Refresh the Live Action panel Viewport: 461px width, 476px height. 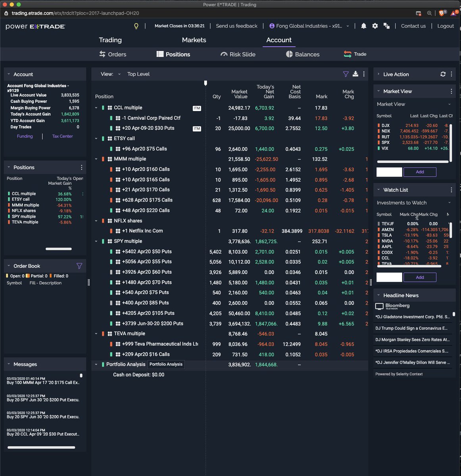point(443,74)
